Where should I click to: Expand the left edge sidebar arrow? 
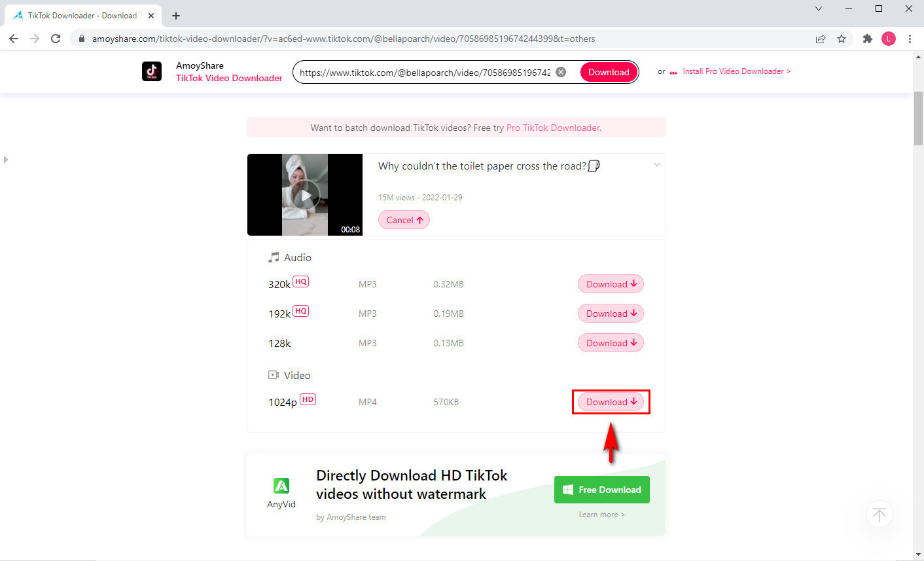pos(5,159)
